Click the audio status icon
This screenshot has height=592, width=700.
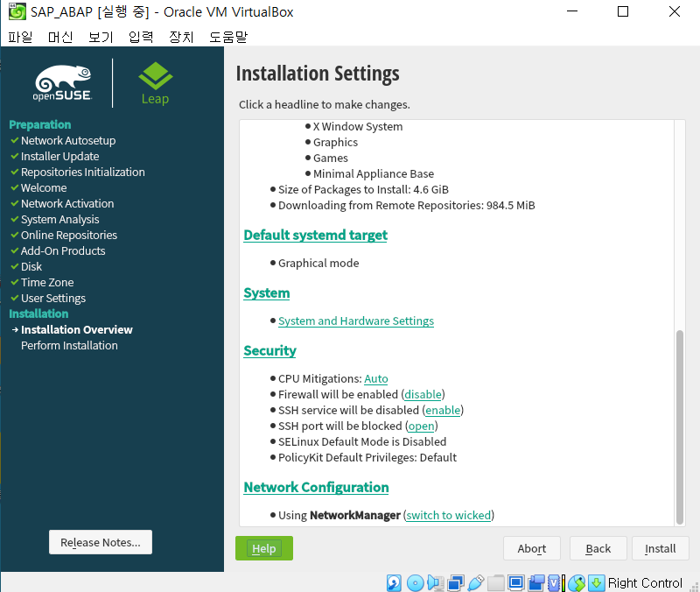pyautogui.click(x=435, y=582)
